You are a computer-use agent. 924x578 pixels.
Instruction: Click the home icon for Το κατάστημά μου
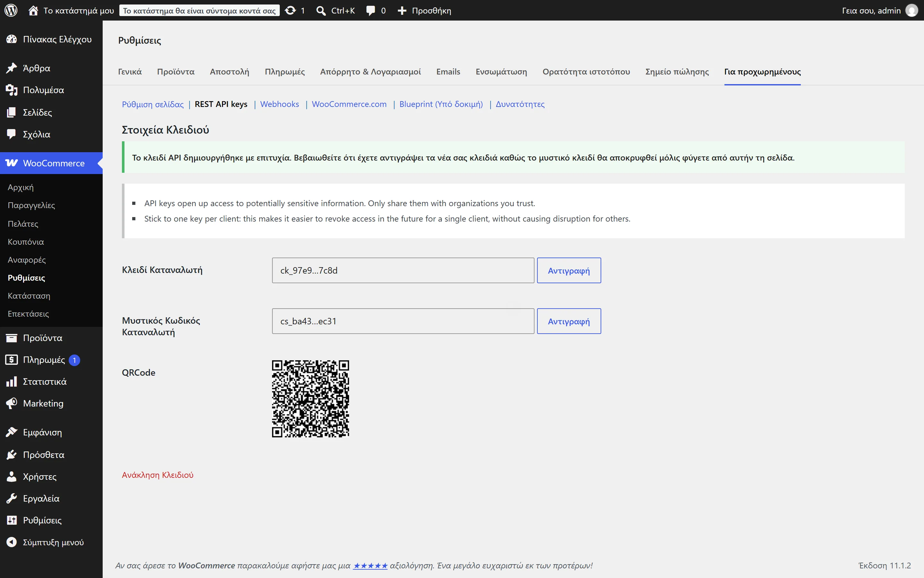tap(33, 10)
